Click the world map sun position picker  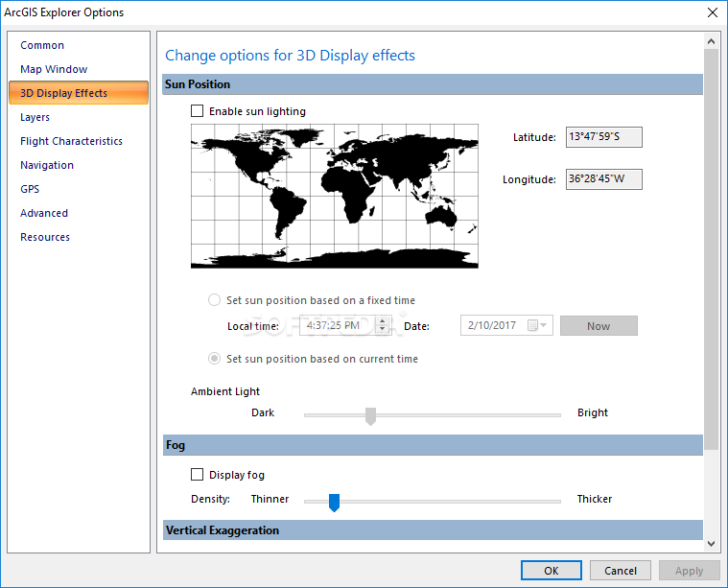(x=335, y=196)
